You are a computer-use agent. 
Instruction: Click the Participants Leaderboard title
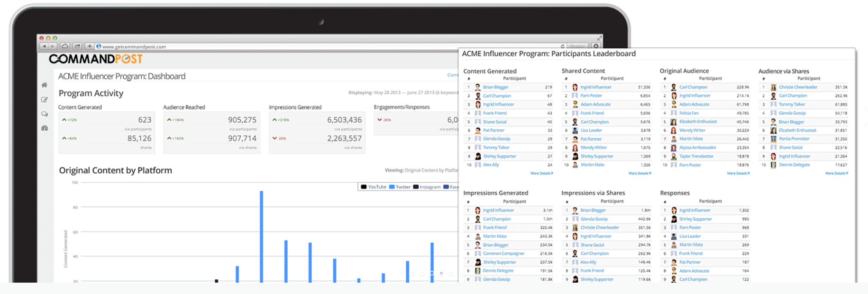(x=549, y=54)
